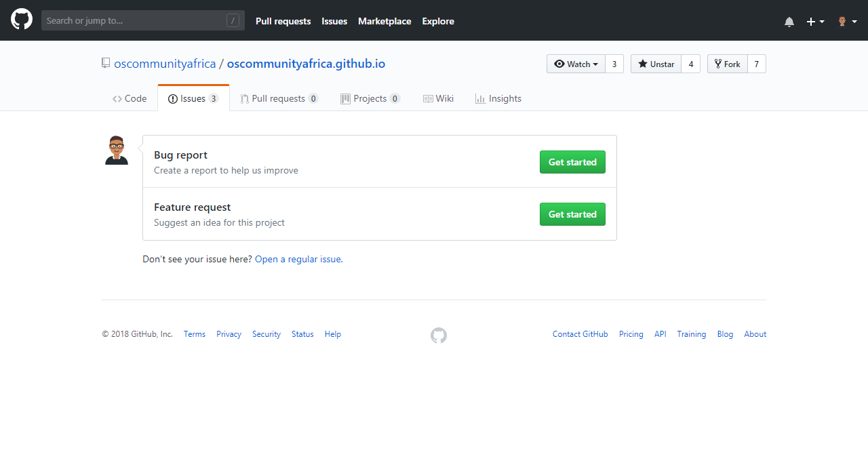This screenshot has width=868, height=467.
Task: Open the GitHub home octocat logo
Action: pos(22,19)
